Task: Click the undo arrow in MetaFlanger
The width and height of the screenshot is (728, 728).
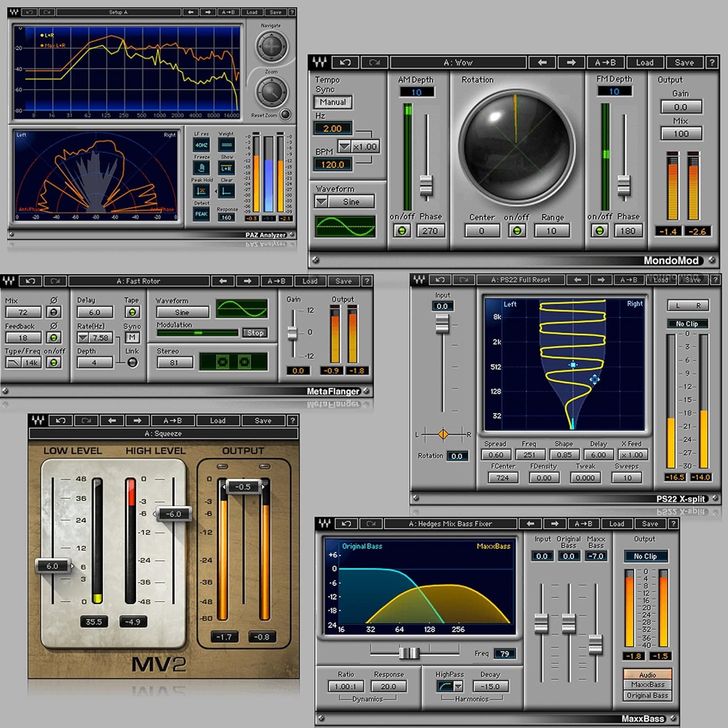Action: [30, 281]
